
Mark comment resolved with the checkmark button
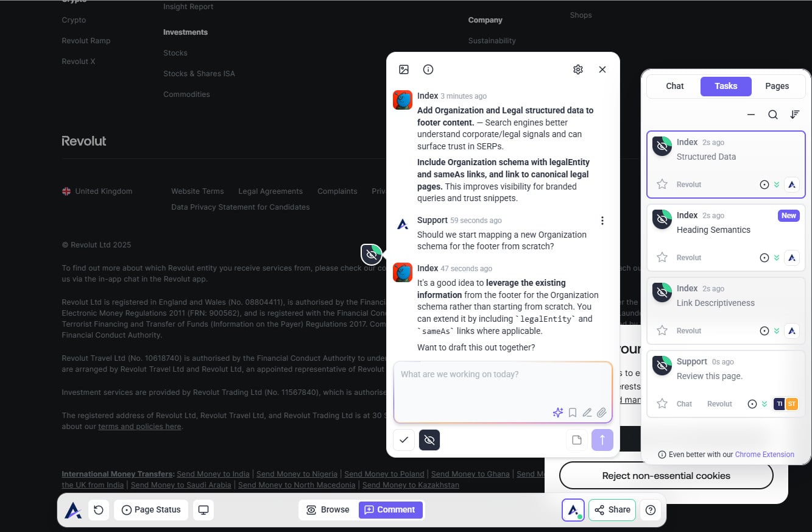[x=404, y=440]
